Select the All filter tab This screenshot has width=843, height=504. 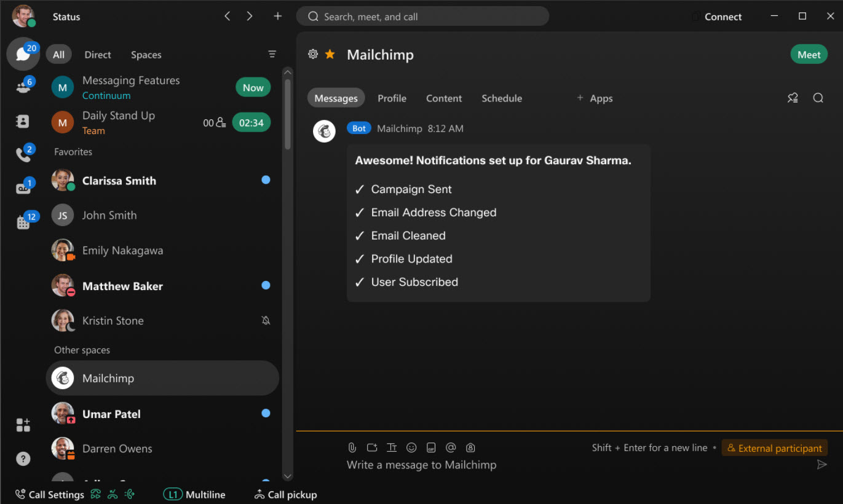click(x=58, y=54)
